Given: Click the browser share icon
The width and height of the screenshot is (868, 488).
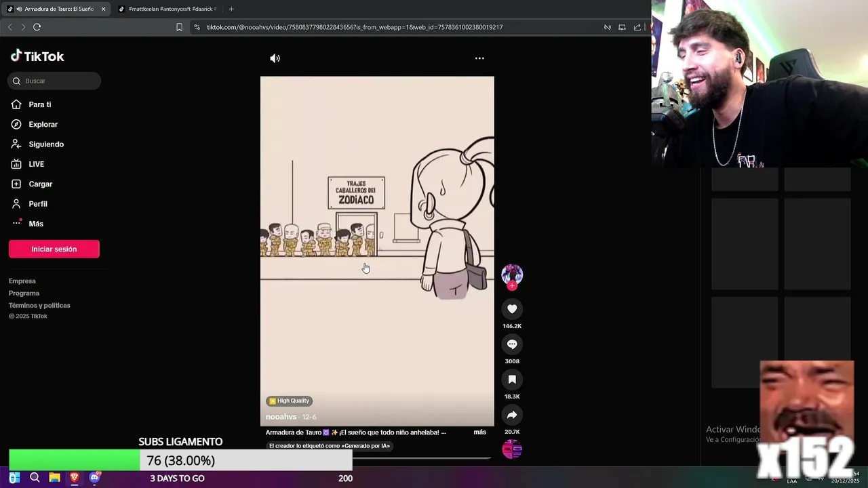Looking at the screenshot, I should (637, 27).
